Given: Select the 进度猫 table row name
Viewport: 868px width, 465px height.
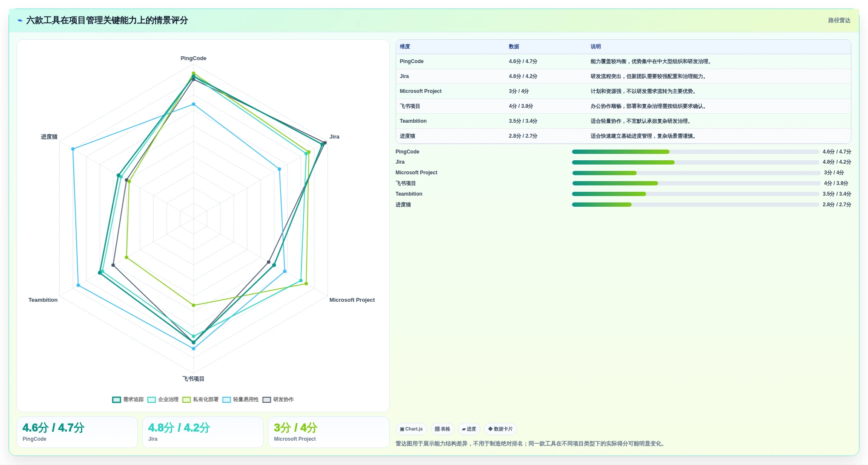Looking at the screenshot, I should 407,136.
